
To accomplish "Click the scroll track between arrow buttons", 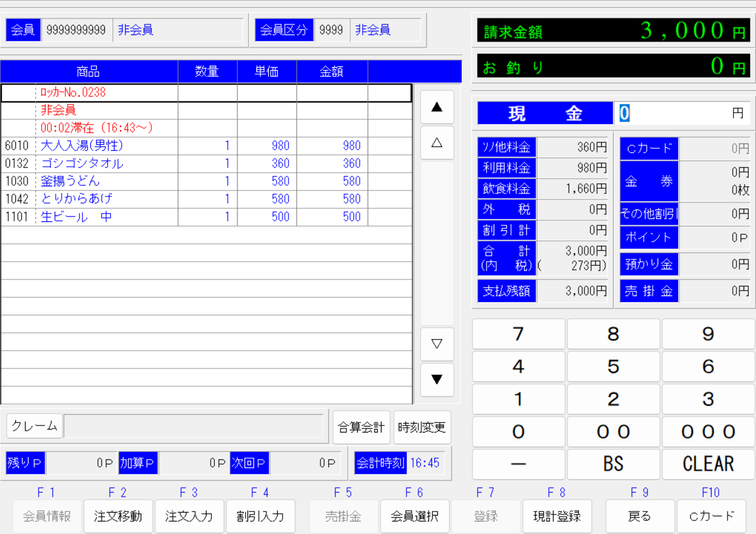I will click(x=437, y=243).
